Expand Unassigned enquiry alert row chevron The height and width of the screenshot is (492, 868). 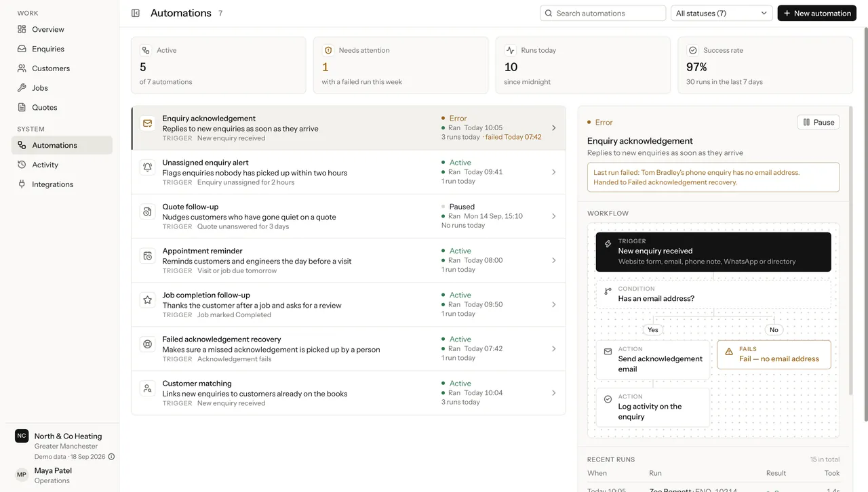[553, 172]
